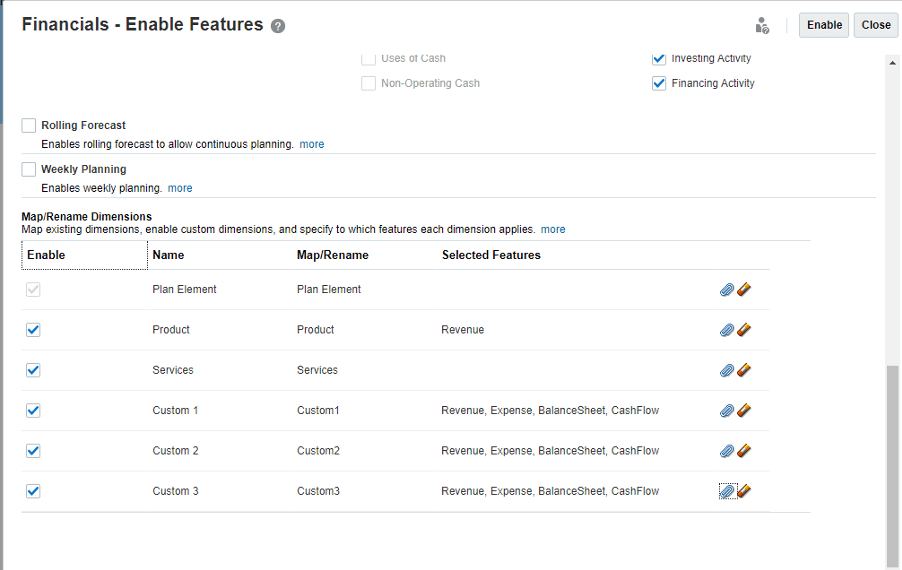Uncheck the Custom 3 dimension enable checkbox
Screen dimensions: 902x570
(x=33, y=491)
